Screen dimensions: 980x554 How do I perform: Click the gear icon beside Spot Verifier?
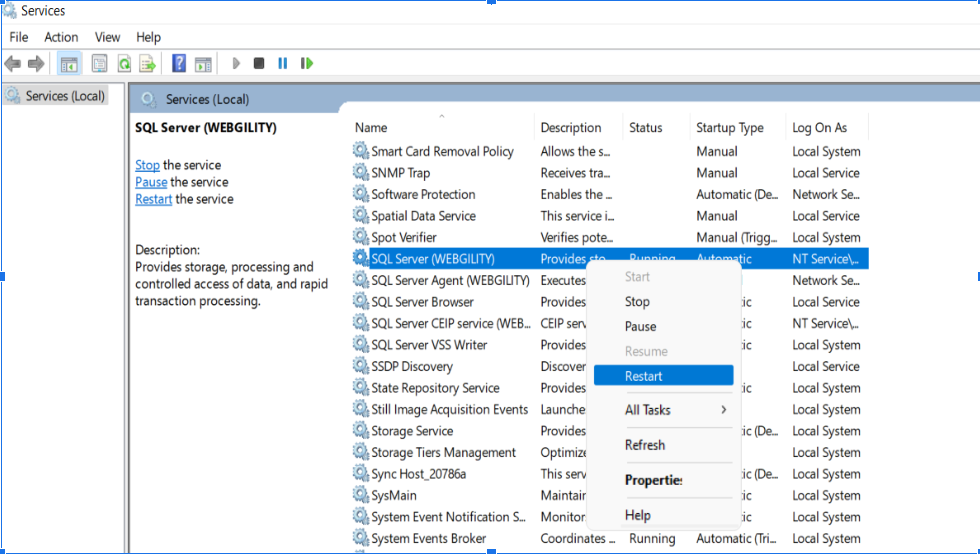point(361,236)
